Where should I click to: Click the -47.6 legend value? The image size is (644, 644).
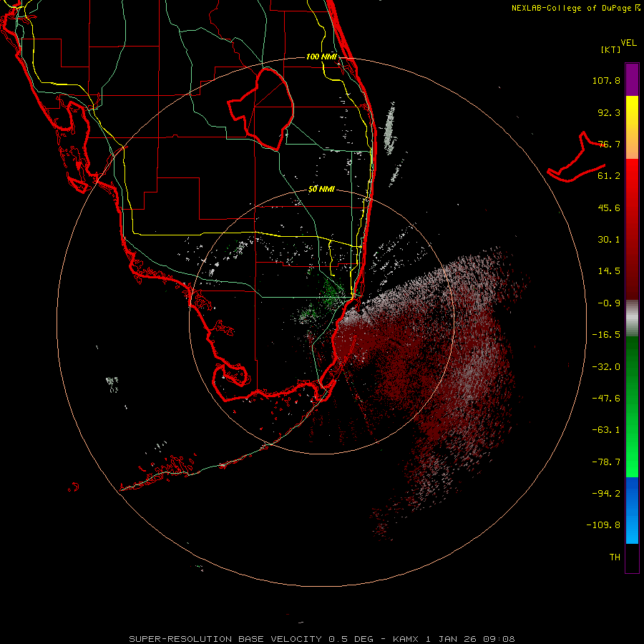pyautogui.click(x=606, y=399)
